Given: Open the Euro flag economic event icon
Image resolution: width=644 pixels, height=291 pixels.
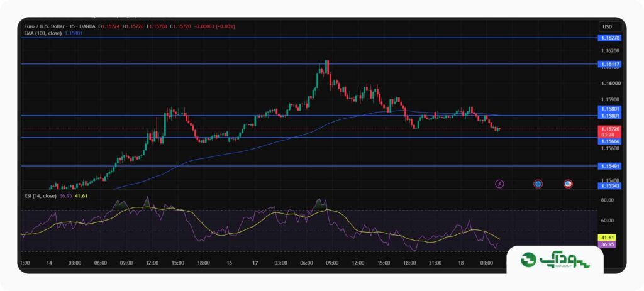Looking at the screenshot, I should (538, 184).
